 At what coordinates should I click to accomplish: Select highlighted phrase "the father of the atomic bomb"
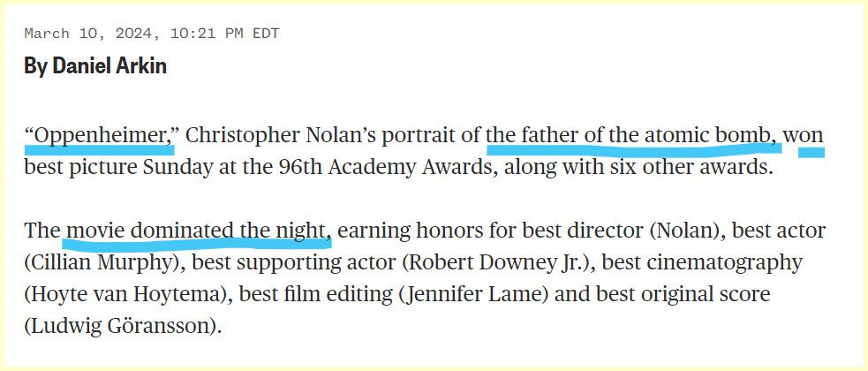632,135
